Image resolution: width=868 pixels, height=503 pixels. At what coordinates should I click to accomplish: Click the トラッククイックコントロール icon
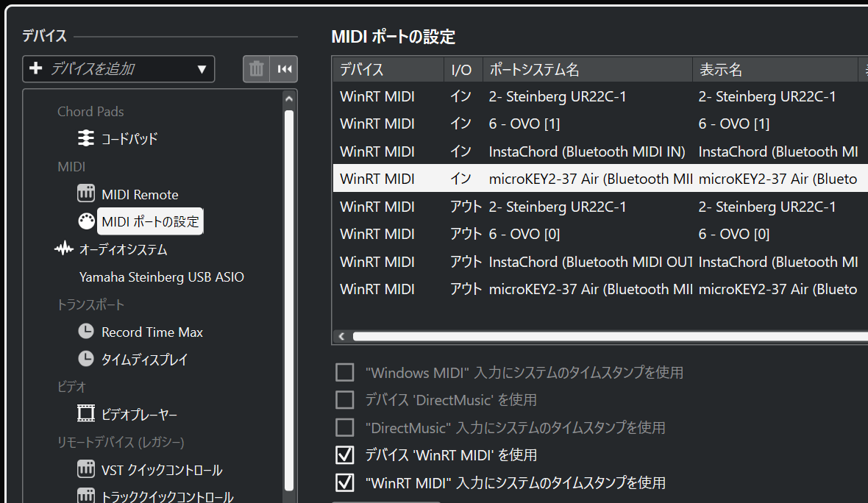(86, 495)
